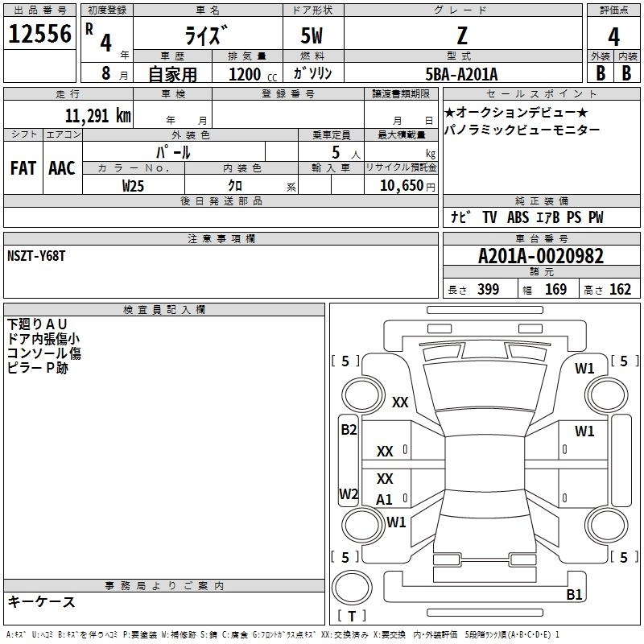Click the B1 mark near rear bumper
Screen dimensions: 644x644
574,594
